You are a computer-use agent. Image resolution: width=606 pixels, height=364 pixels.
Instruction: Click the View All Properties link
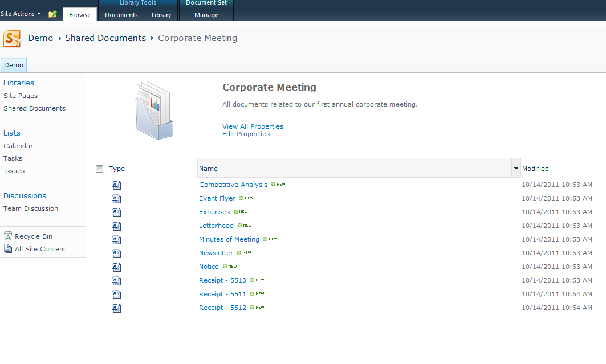pyautogui.click(x=253, y=126)
